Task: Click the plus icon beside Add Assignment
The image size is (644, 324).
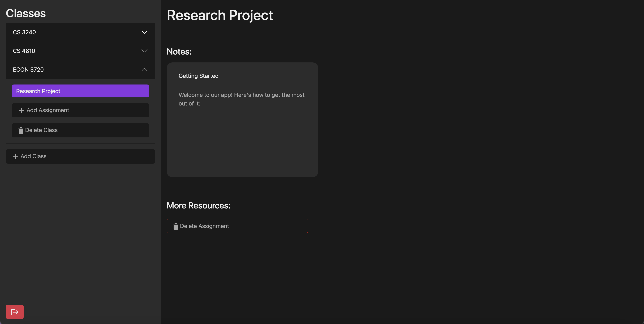Action: (22, 110)
